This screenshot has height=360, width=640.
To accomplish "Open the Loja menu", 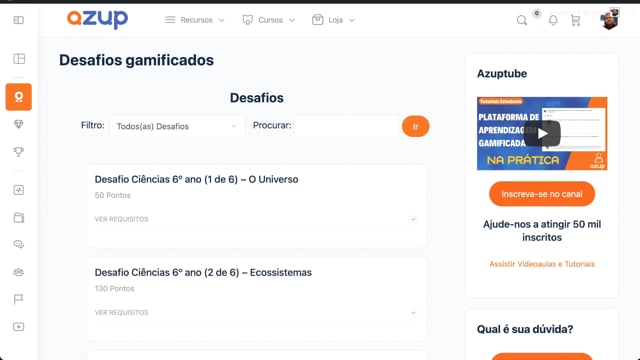I will (333, 20).
